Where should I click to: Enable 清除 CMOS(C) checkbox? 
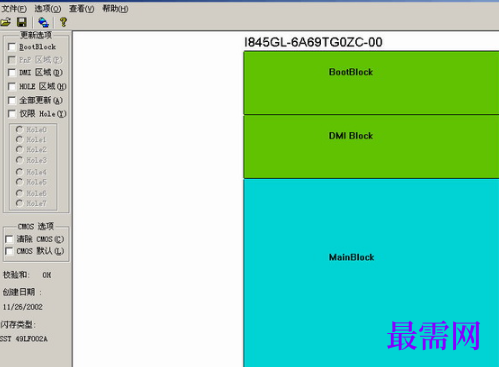[9, 239]
